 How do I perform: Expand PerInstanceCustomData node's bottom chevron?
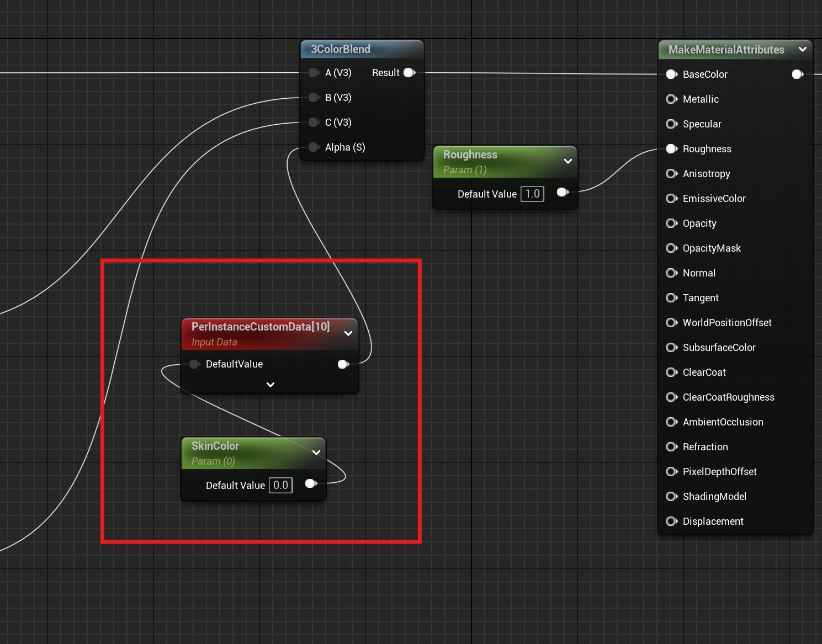click(x=271, y=385)
